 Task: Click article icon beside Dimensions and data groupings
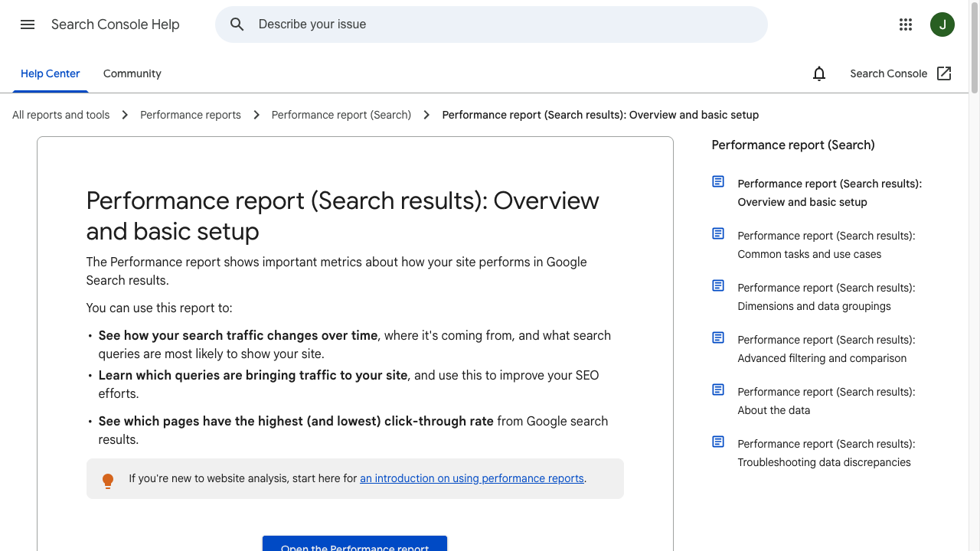pos(718,285)
